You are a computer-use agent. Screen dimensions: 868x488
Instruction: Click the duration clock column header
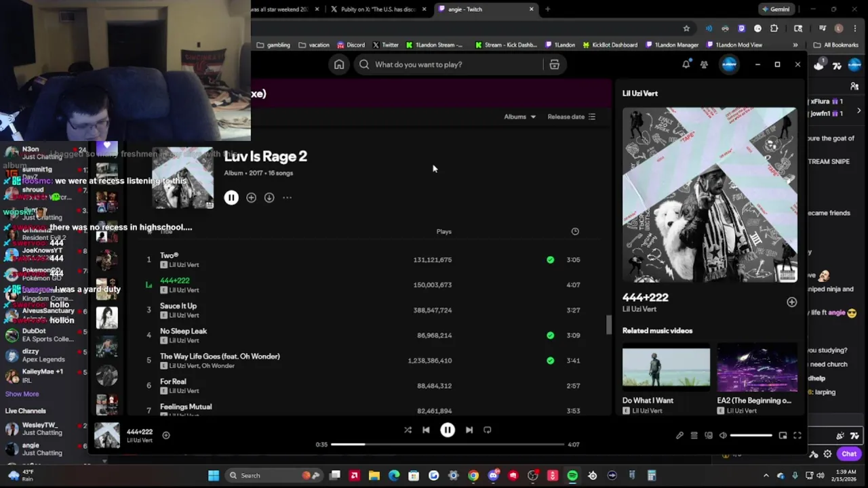(575, 231)
